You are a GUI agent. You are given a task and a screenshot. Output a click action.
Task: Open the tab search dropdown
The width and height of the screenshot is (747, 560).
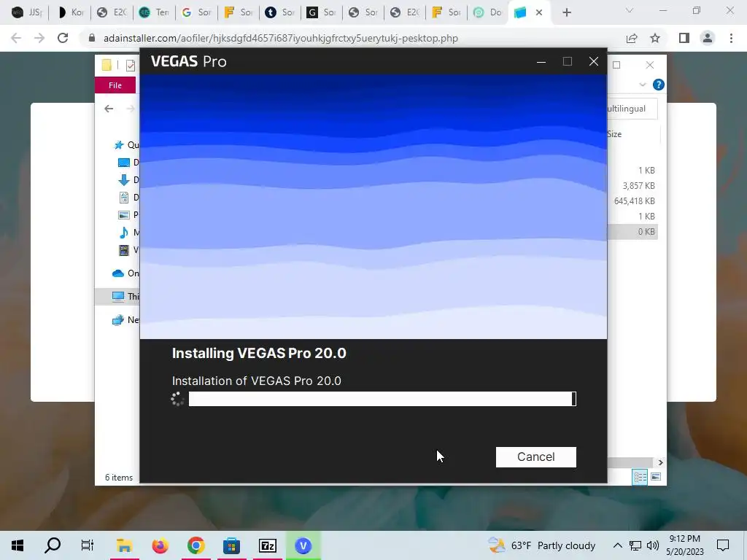click(630, 10)
